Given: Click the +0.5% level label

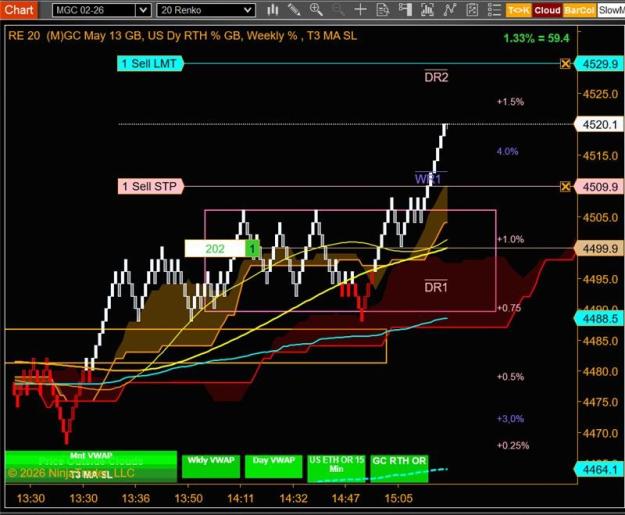Looking at the screenshot, I should (x=510, y=377).
